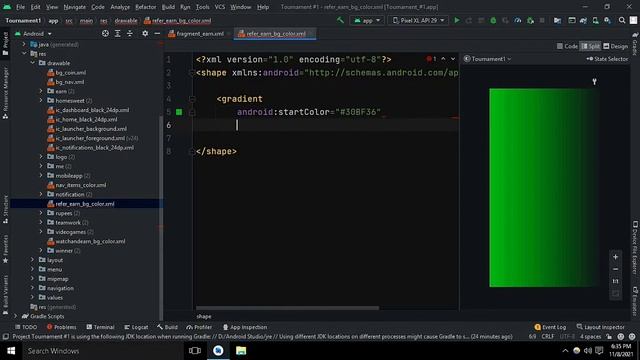This screenshot has height=360, width=640.
Task: Open the Android project view dropdown
Action: tap(33, 33)
